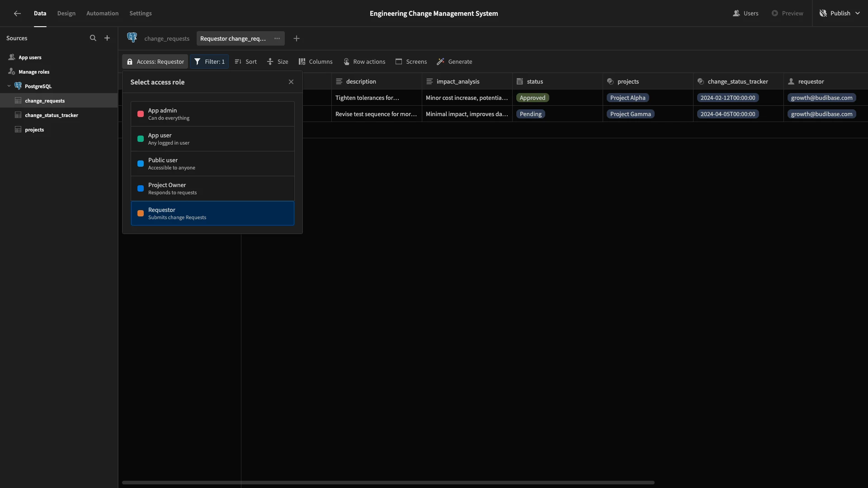The image size is (868, 488).
Task: Search sources with the magnifier icon
Action: pyautogui.click(x=93, y=38)
